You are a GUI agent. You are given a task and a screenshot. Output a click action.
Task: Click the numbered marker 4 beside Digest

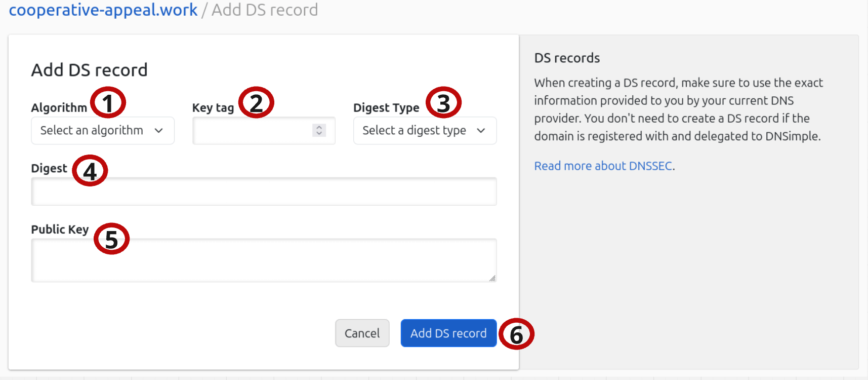point(90,171)
